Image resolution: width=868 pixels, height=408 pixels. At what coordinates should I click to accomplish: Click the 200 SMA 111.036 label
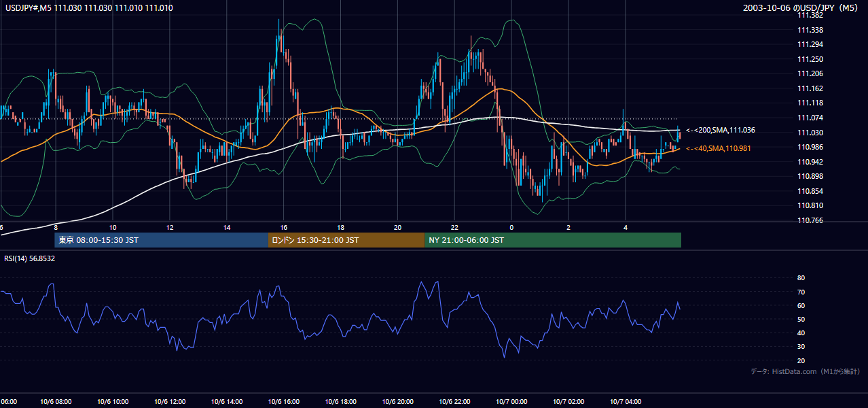pos(721,130)
